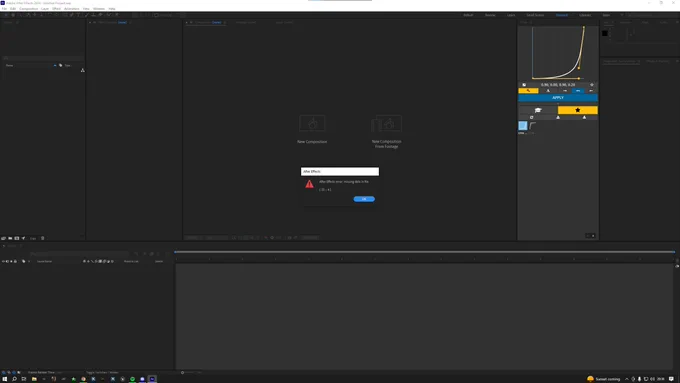
Task: Open the File menu
Action: 4,9
